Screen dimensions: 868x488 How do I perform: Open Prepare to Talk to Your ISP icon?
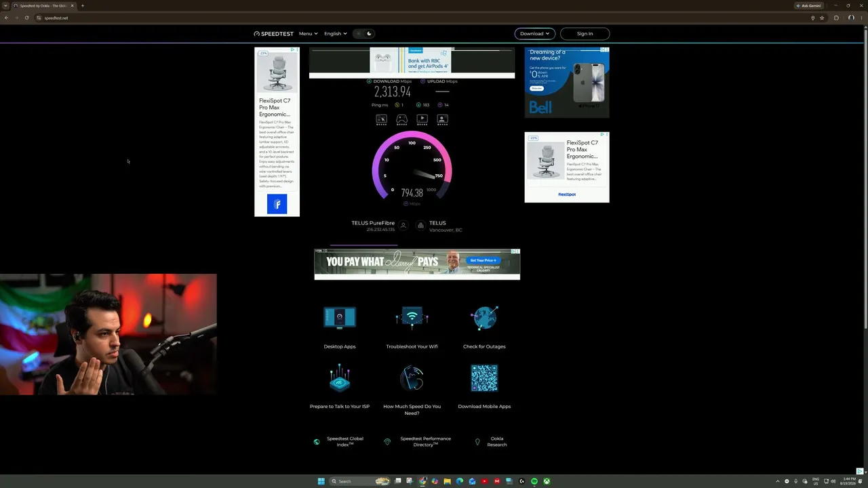(340, 378)
